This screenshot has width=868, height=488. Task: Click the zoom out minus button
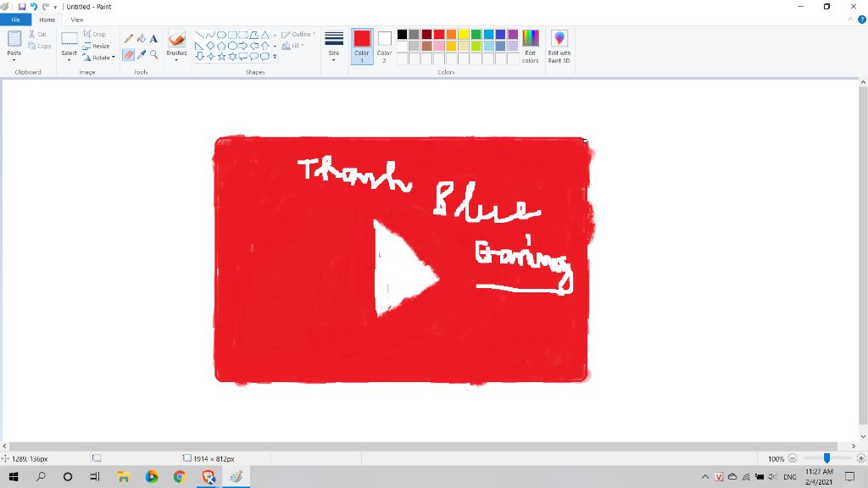793,458
